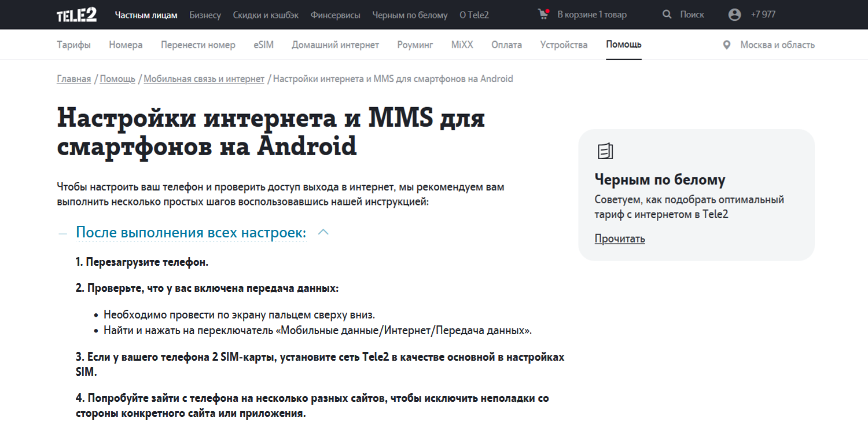The height and width of the screenshot is (436, 868).
Task: Click the Помощь breadcrumb link
Action: click(x=117, y=79)
